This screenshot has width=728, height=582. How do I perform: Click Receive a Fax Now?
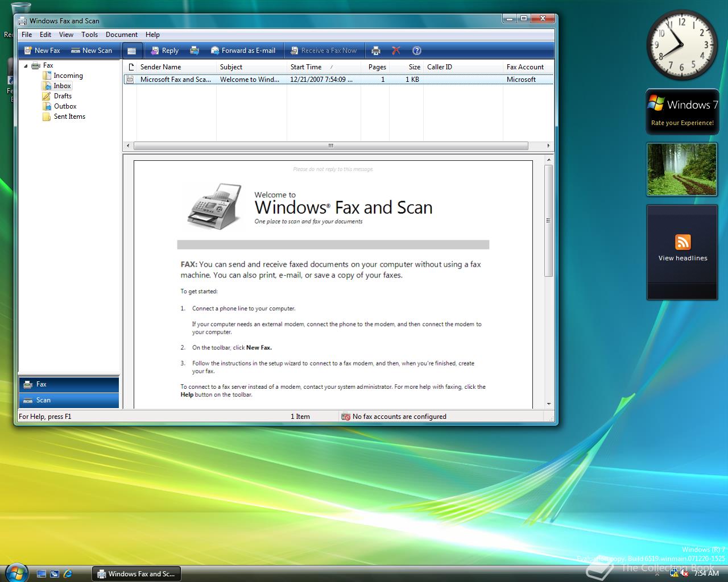coord(324,51)
